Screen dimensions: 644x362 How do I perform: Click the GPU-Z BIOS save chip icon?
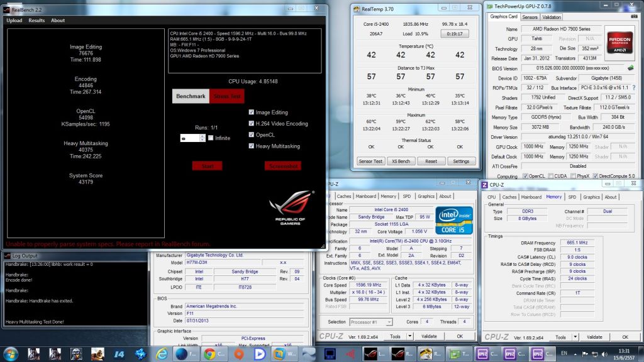point(631,68)
